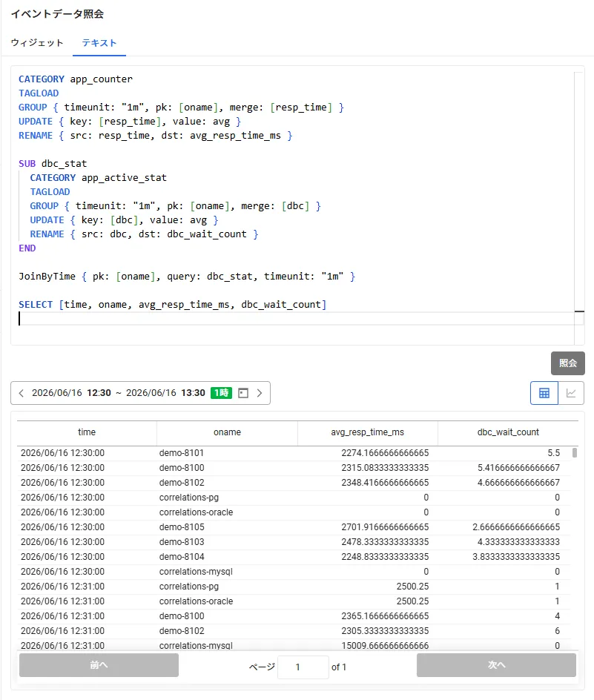594x700 pixels.
Task: Sort by avg_resp_time_ms column header
Action: pos(367,432)
